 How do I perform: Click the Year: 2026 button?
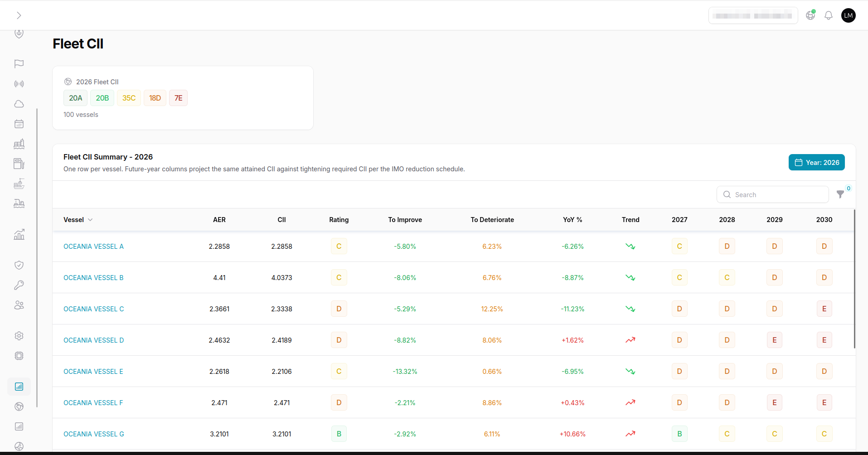coord(816,162)
